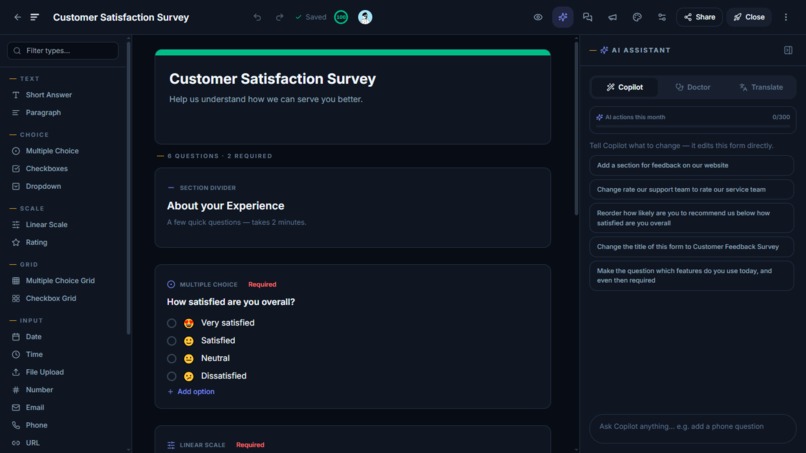The height and width of the screenshot is (453, 806).
Task: Open the theme palette icon
Action: 637,17
